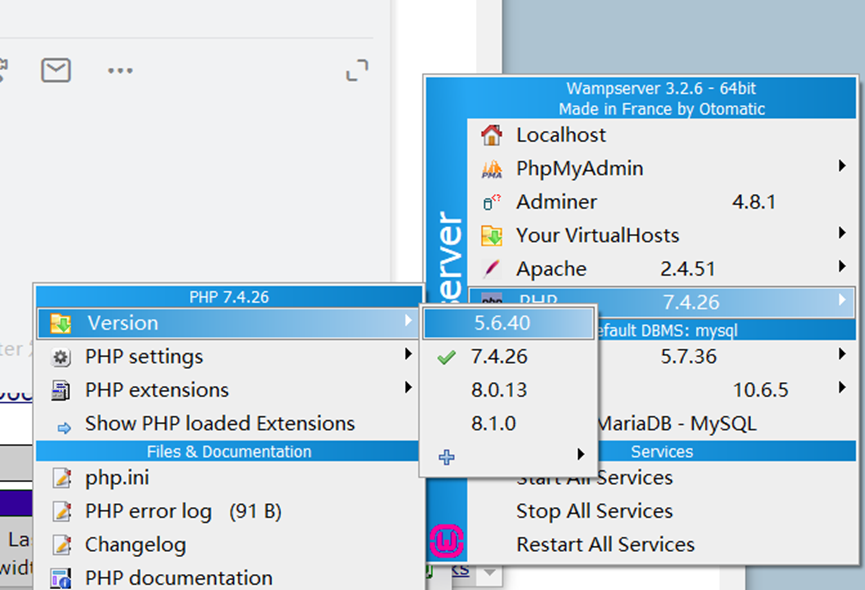Viewport: 865px width, 590px height.
Task: Click the blue arrow icon for loaded extensions
Action: 64,427
